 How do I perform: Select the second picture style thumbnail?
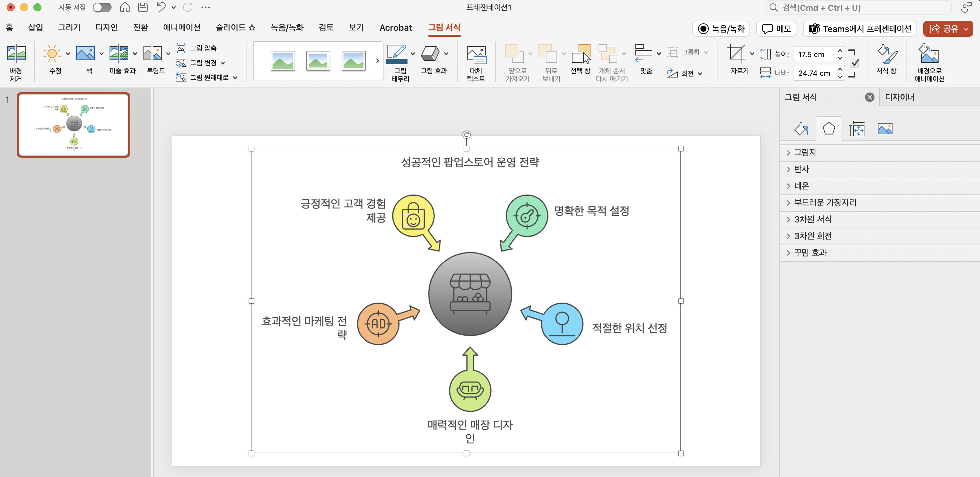click(318, 61)
